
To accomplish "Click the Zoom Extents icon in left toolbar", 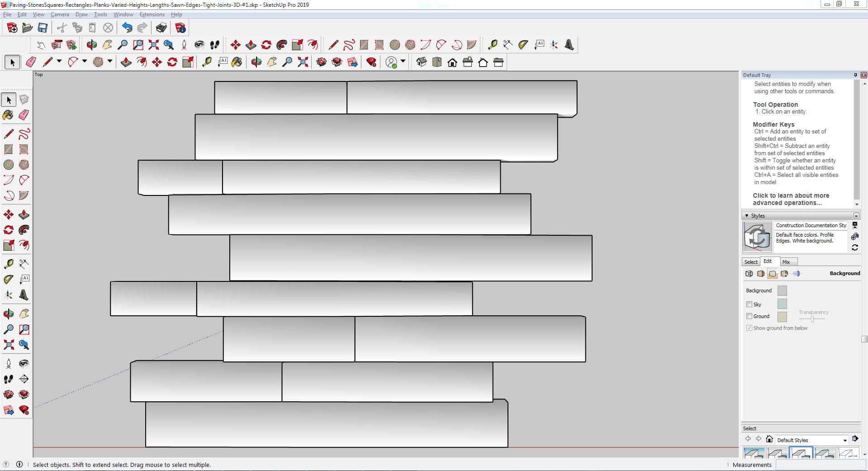I will [8, 345].
